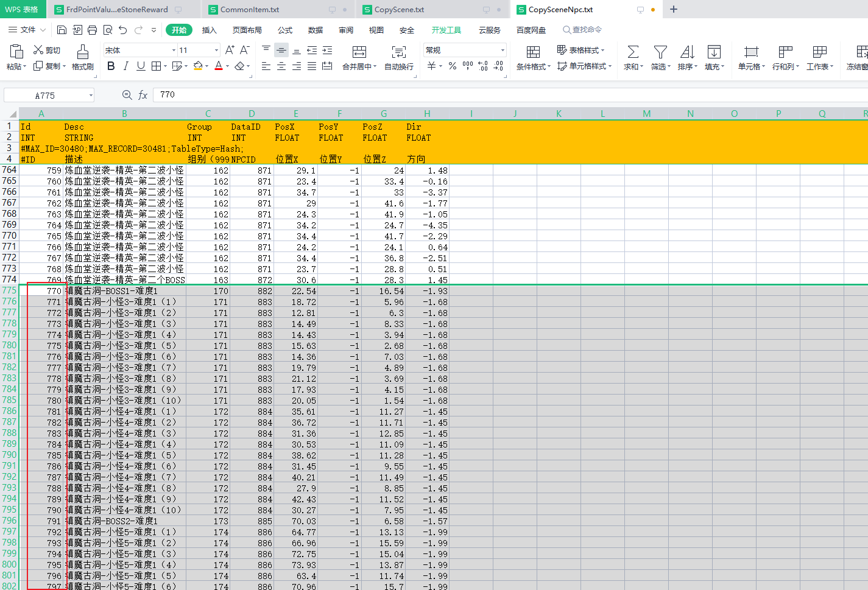Click Table Style (表格样式) button
The width and height of the screenshot is (868, 590).
(x=580, y=50)
